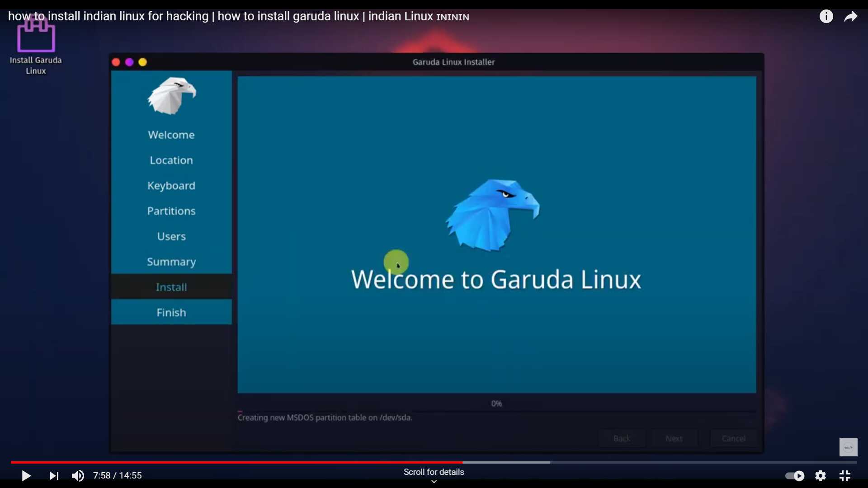Click the Cancel button in the installer
This screenshot has height=488, width=868.
point(733,438)
